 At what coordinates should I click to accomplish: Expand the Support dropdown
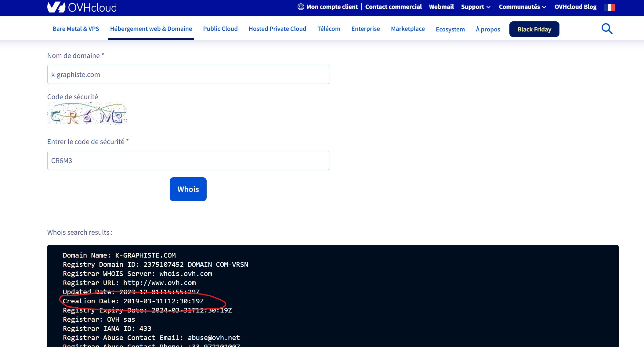[x=476, y=7]
